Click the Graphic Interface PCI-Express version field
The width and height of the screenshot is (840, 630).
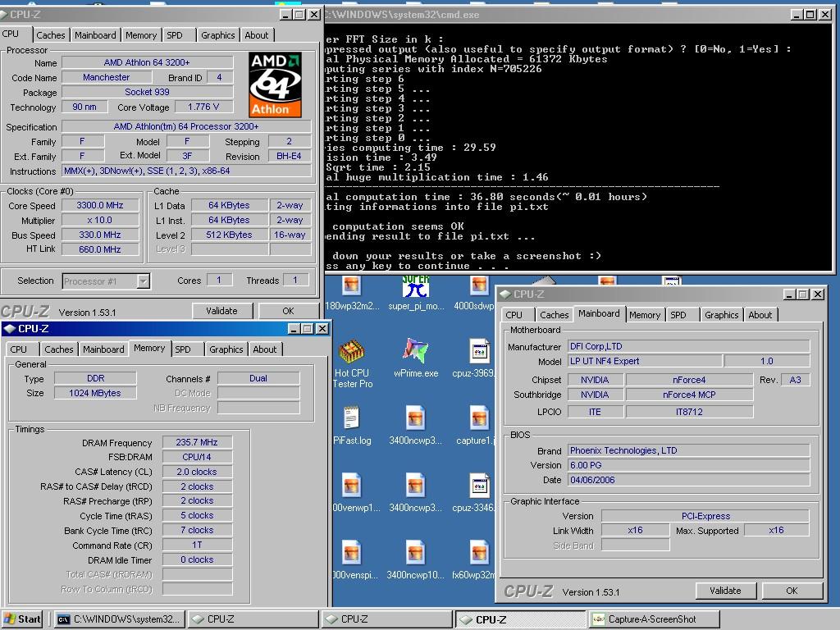[705, 516]
